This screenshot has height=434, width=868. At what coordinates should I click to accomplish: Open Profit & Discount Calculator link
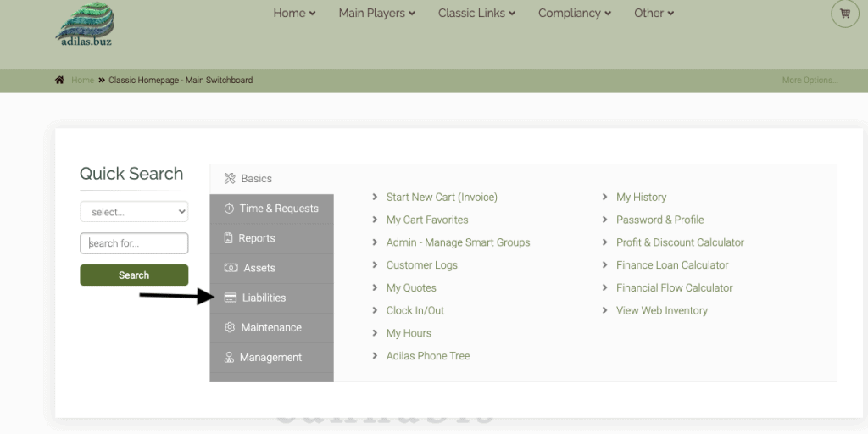click(x=680, y=242)
